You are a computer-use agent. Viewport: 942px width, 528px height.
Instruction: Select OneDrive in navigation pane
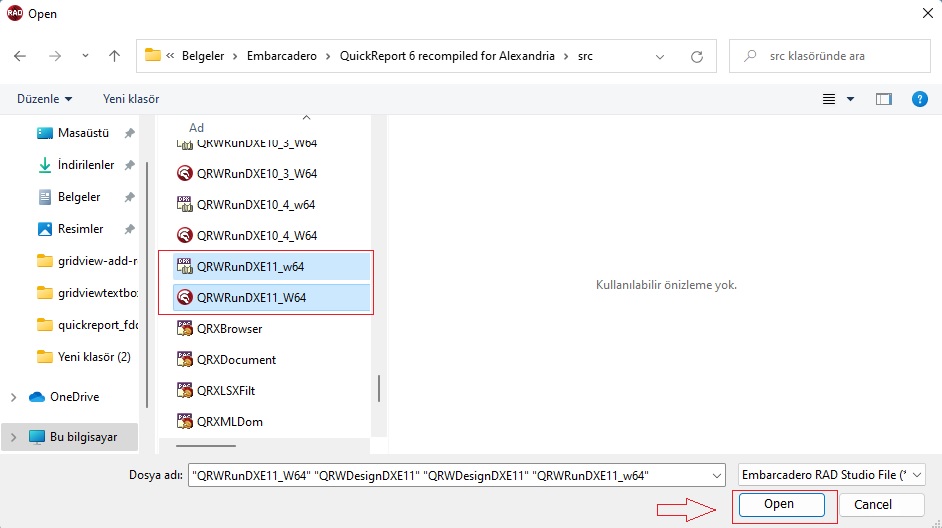coord(74,396)
